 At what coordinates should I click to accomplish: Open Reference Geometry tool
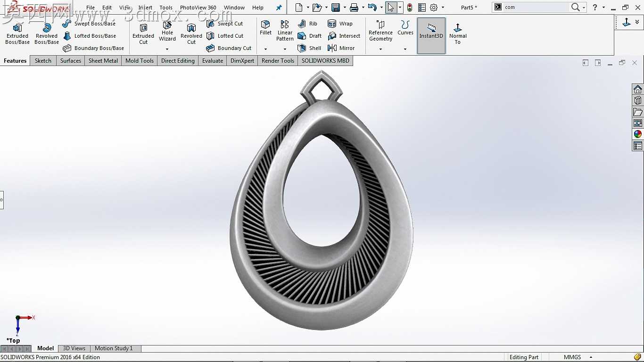pyautogui.click(x=380, y=31)
